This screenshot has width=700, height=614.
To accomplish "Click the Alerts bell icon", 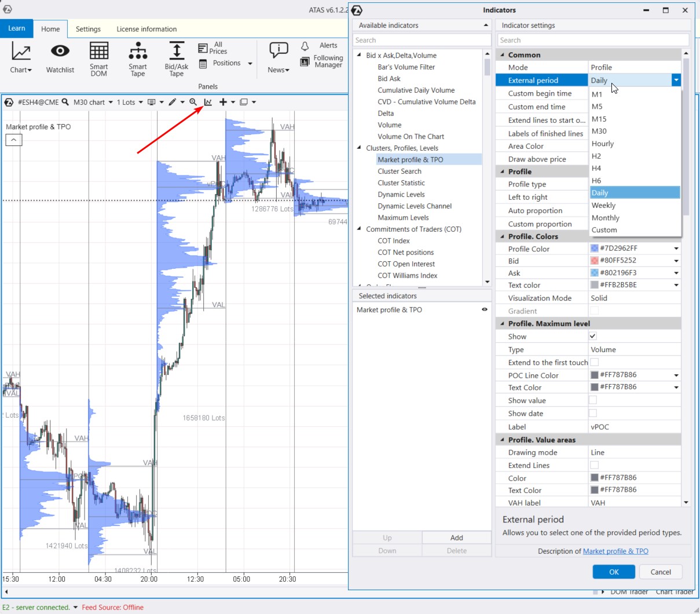I will click(x=304, y=45).
